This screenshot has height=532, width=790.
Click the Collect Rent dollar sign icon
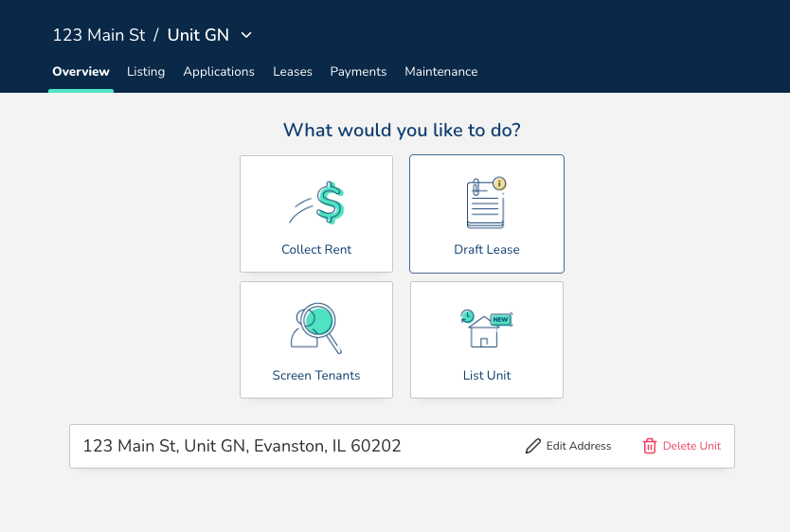click(316, 203)
